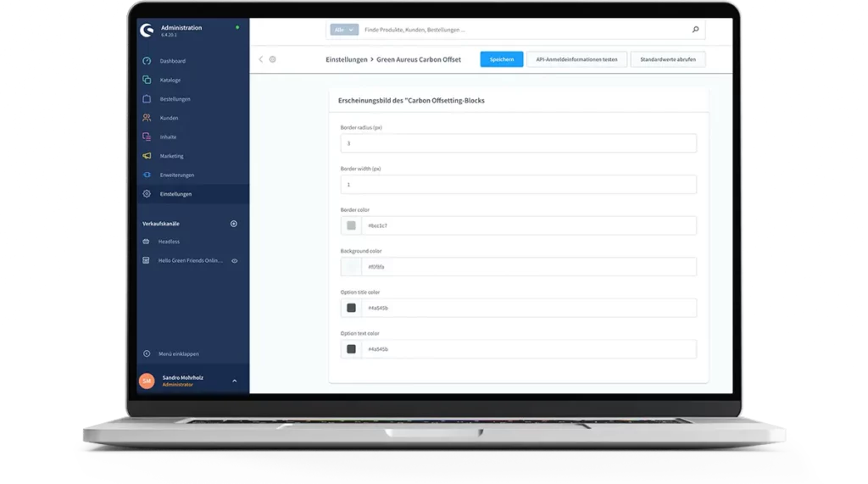Click the Kunden people icon
868x484 pixels.
pos(147,118)
